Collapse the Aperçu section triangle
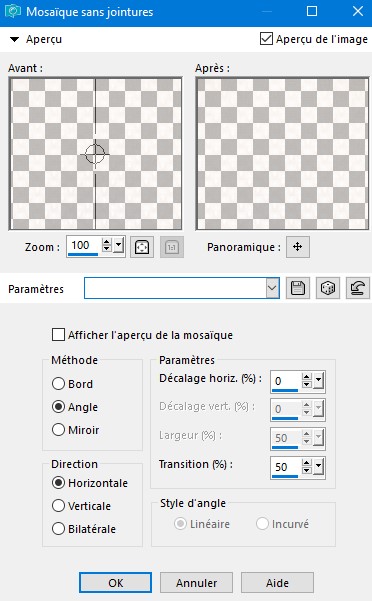The width and height of the screenshot is (372, 601). coord(14,39)
